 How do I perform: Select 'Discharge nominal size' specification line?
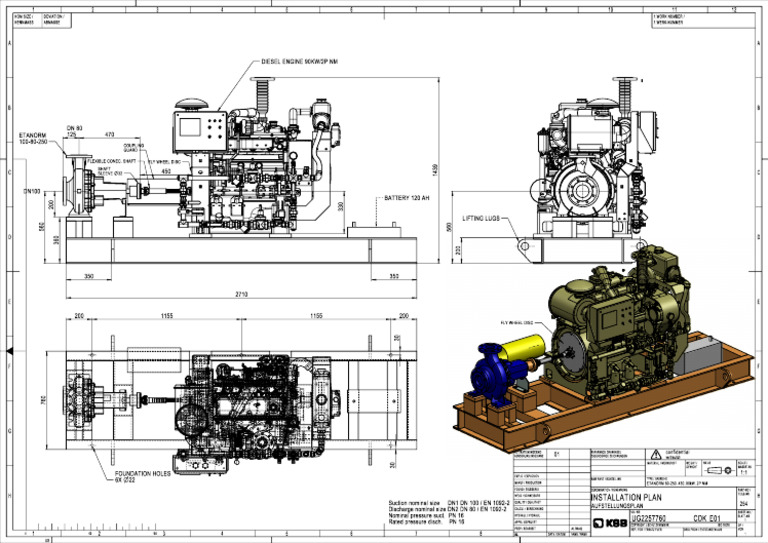pos(448,509)
